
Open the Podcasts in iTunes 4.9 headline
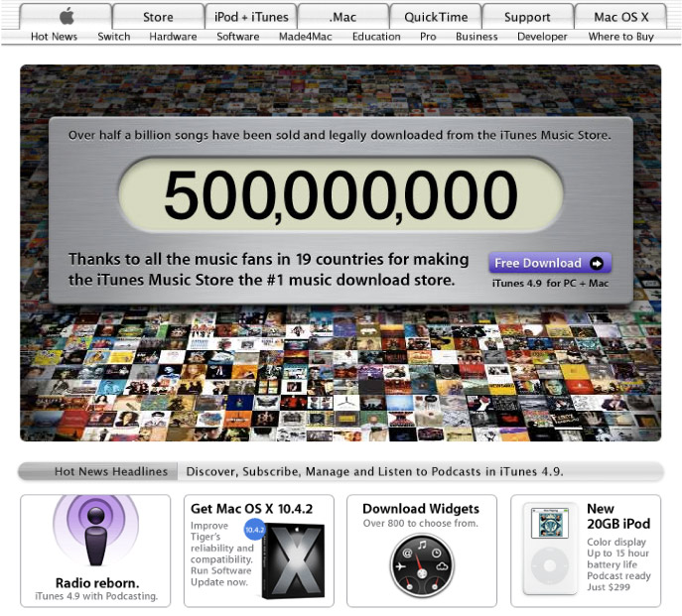pyautogui.click(x=374, y=472)
